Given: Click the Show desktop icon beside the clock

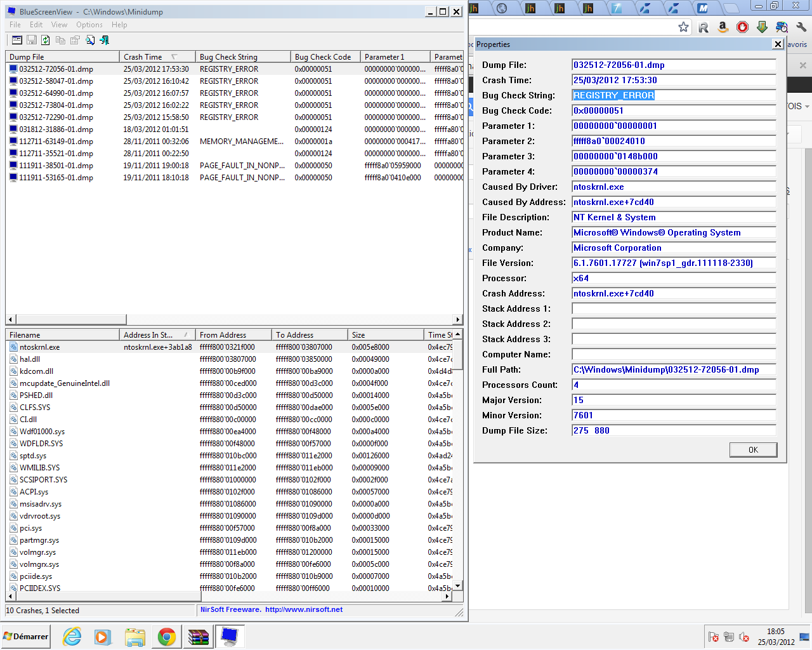Looking at the screenshot, I should (804, 637).
